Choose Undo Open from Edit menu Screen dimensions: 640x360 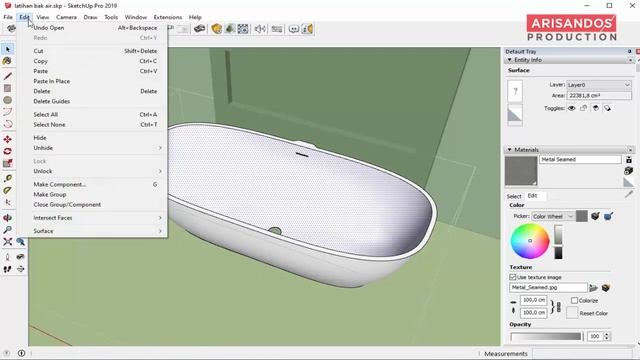[97, 28]
